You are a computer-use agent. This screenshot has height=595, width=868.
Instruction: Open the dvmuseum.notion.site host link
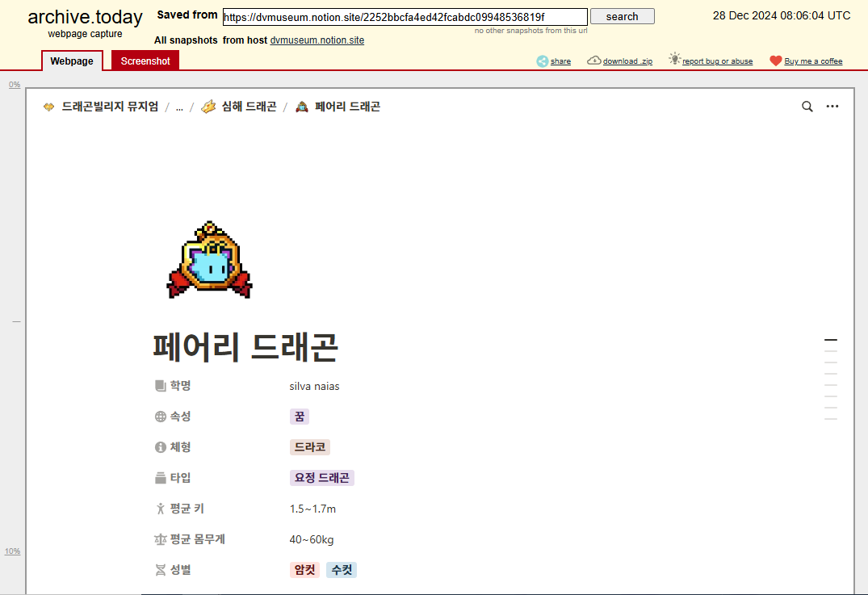pyautogui.click(x=317, y=40)
